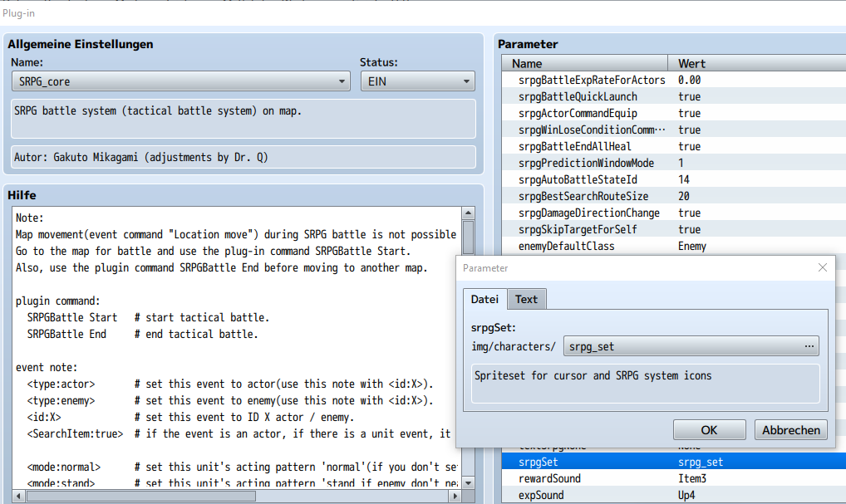Viewport: 846px width, 504px height.
Task: Select the expSound parameter row
Action: pos(674,496)
